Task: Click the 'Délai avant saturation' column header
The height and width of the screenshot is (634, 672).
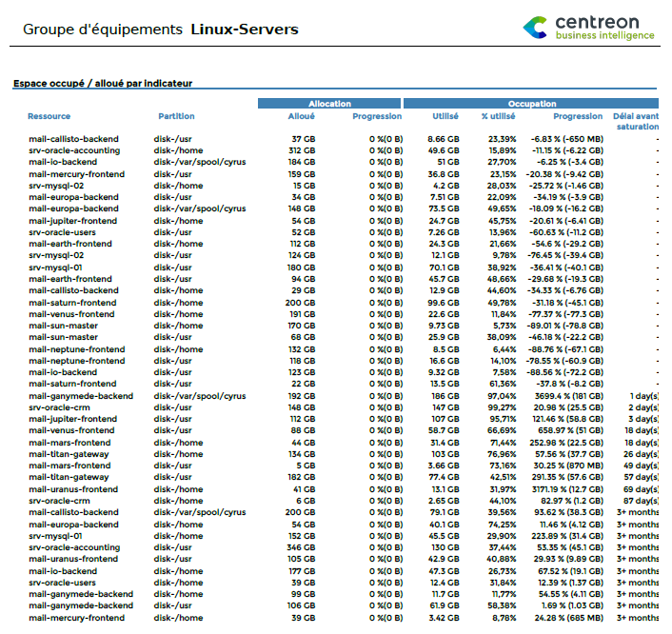Action: tap(636, 121)
